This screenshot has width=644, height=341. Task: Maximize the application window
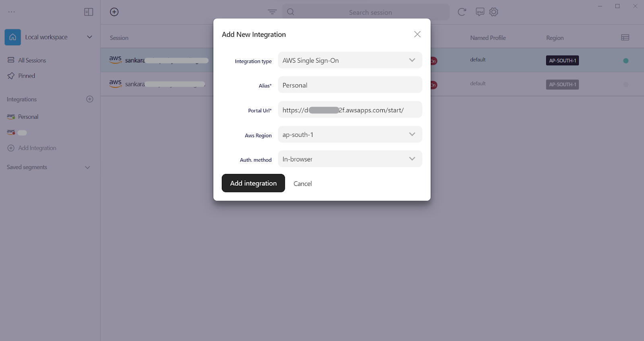[x=617, y=6]
